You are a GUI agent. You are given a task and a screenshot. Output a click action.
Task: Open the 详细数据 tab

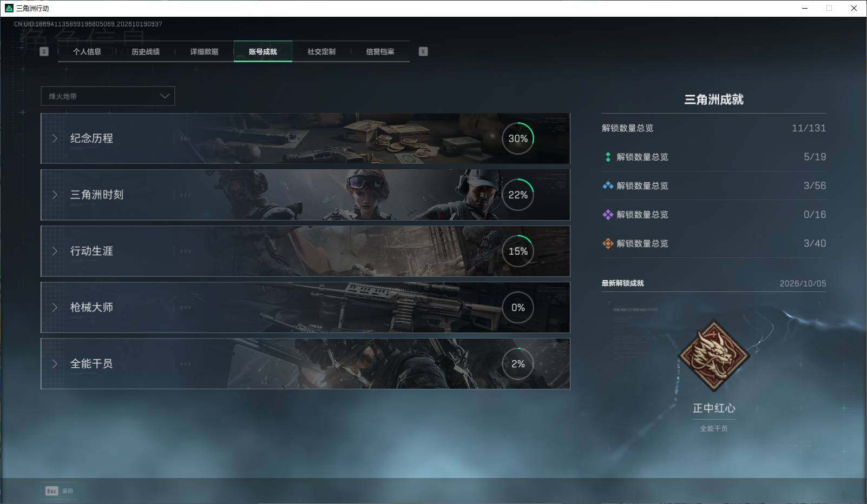(204, 51)
